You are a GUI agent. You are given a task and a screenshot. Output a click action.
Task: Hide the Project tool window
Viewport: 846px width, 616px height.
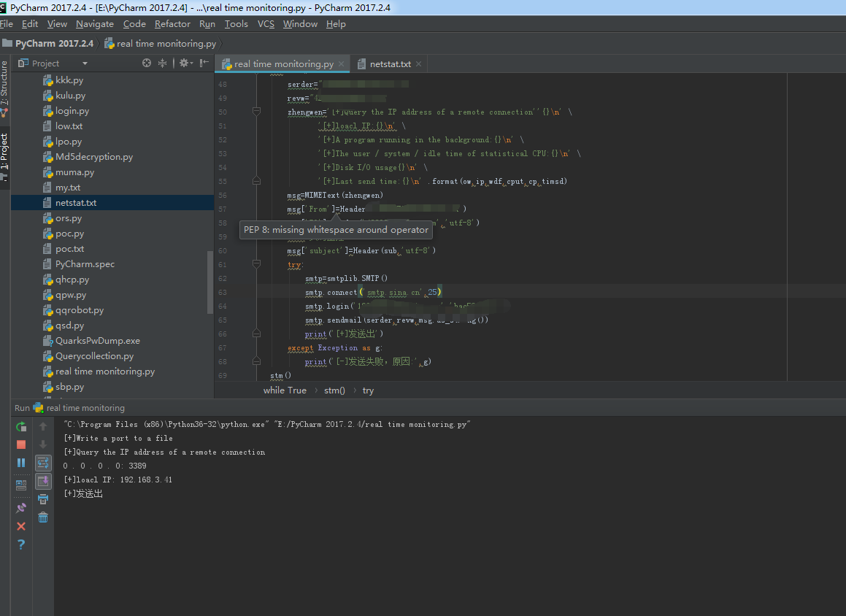[x=204, y=63]
